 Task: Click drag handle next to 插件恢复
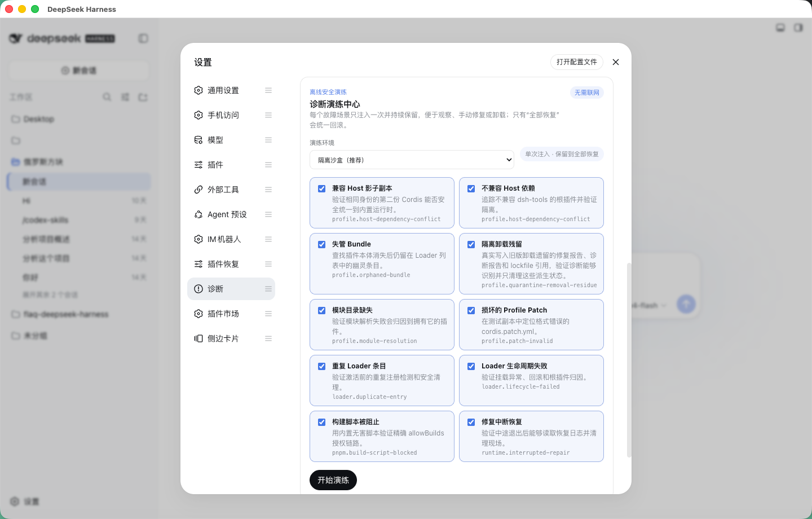click(x=268, y=264)
